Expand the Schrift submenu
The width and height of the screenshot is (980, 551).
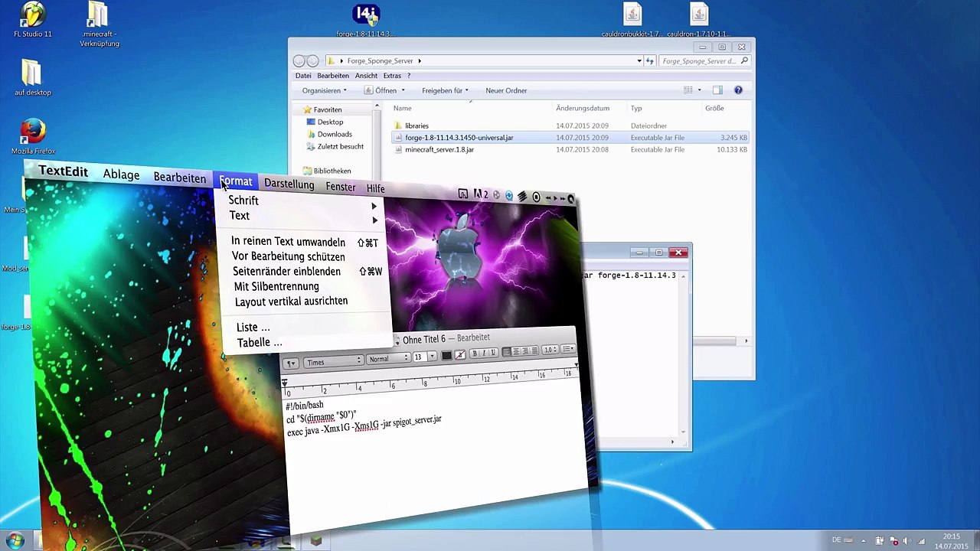pos(243,201)
